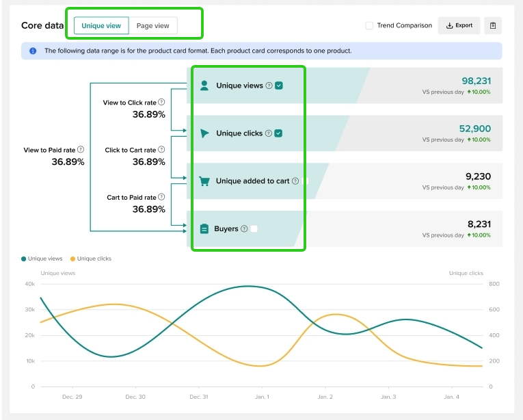Check the Unique added to cart checkbox
Viewport: 523px width, 420px height.
pos(306,181)
